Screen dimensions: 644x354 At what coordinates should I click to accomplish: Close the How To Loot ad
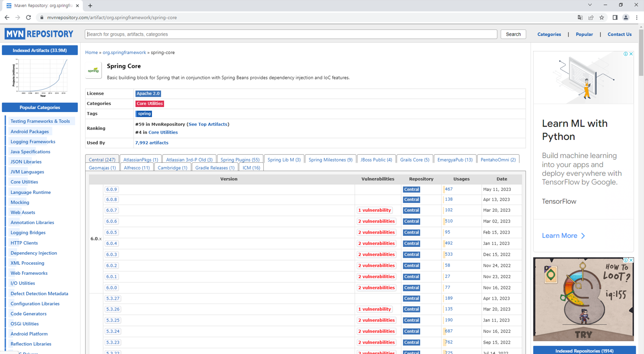631,260
